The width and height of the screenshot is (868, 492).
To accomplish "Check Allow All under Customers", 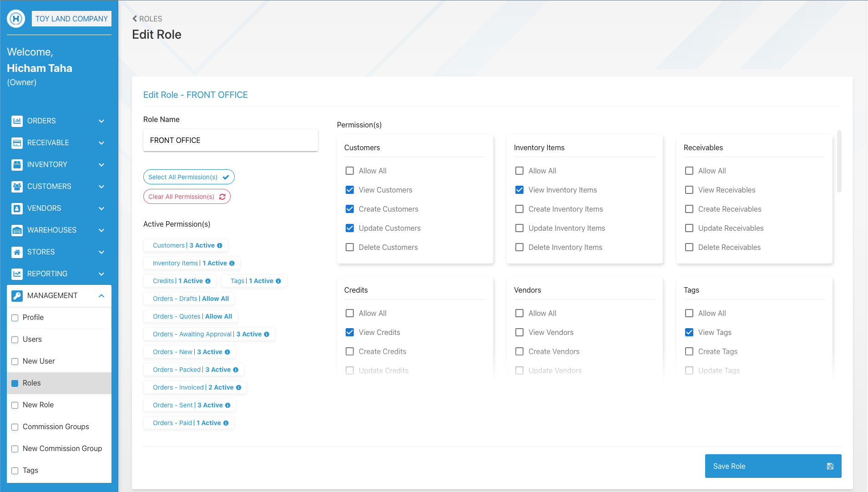I will pos(350,171).
